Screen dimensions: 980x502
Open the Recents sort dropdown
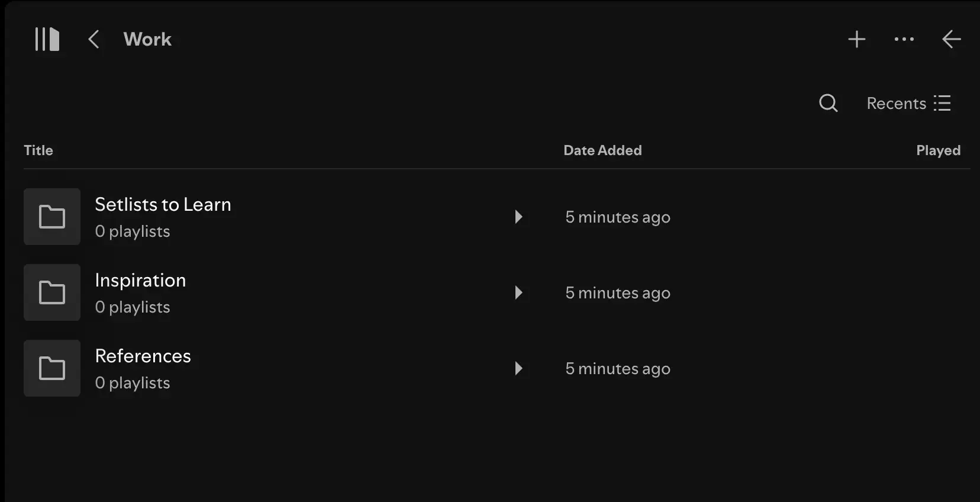coord(908,103)
